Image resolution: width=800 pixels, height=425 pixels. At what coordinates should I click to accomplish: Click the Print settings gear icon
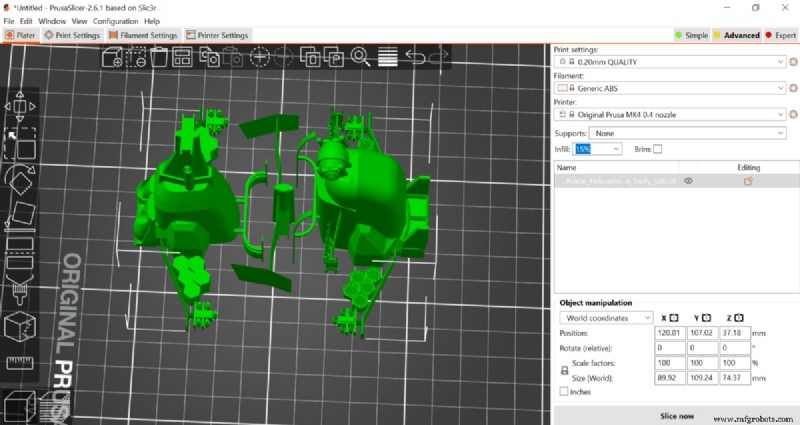coord(793,62)
